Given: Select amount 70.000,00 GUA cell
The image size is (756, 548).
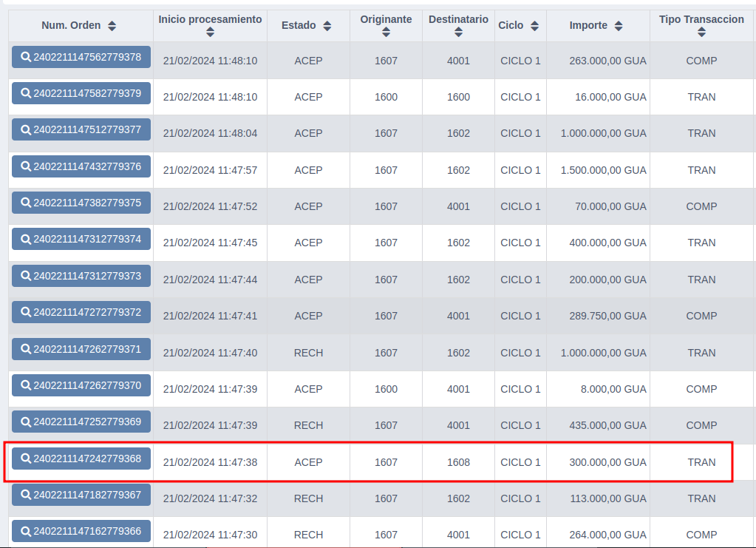Looking at the screenshot, I should point(598,206).
